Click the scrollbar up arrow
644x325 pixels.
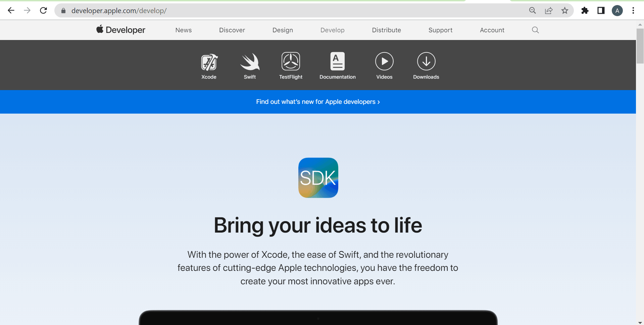[x=640, y=24]
